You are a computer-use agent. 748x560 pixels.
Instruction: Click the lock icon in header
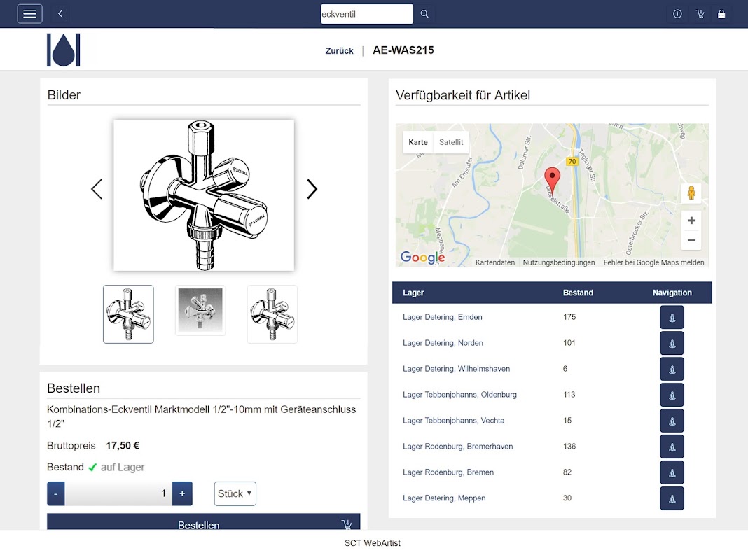[721, 14]
